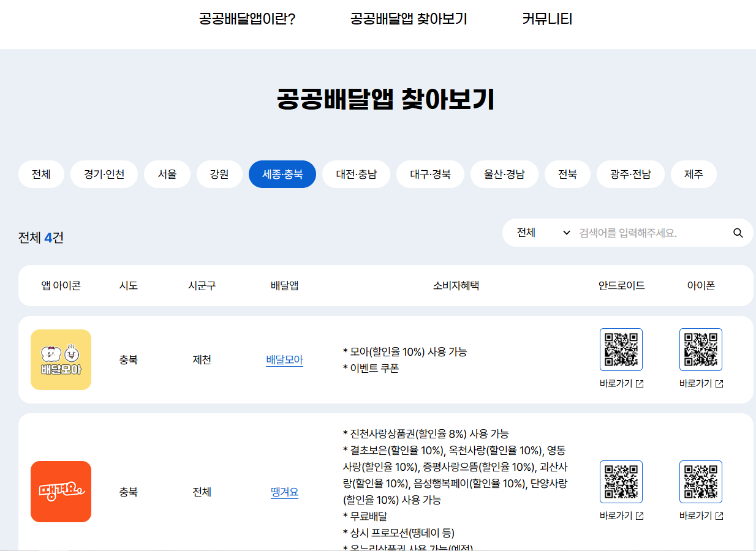Click 바로가기 under the 땡겨요 Android QR

pos(617,515)
